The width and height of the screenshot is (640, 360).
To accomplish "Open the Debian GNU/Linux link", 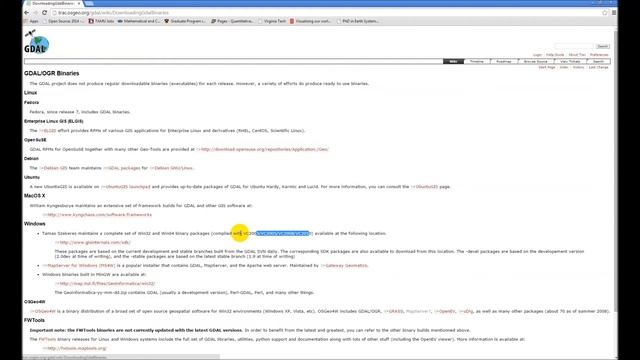I will 171,168.
